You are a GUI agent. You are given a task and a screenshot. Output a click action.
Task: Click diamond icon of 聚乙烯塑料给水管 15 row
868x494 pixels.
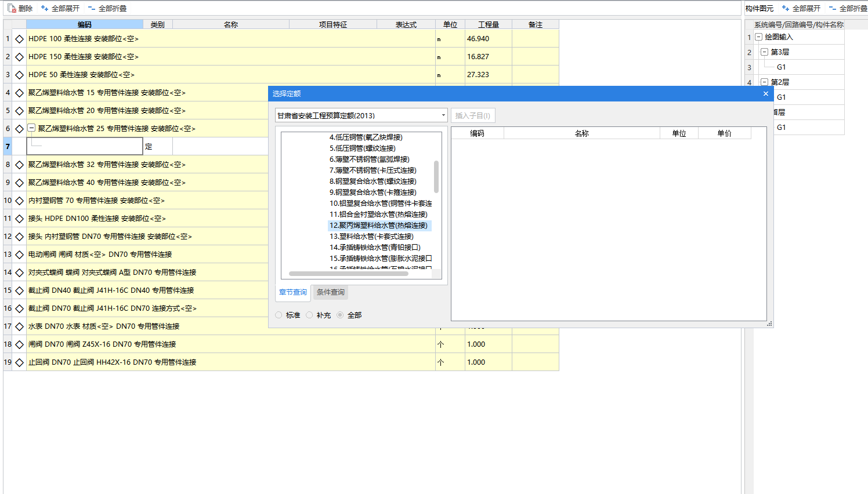point(19,93)
